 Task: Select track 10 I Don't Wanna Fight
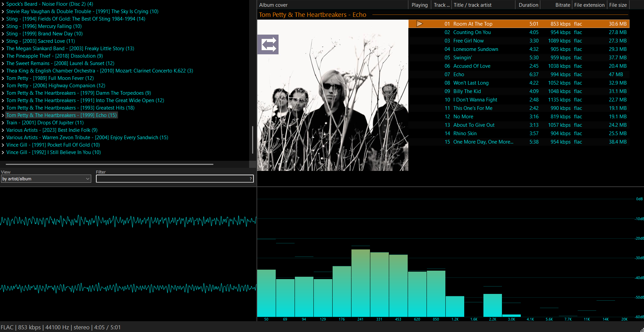[x=519, y=100]
